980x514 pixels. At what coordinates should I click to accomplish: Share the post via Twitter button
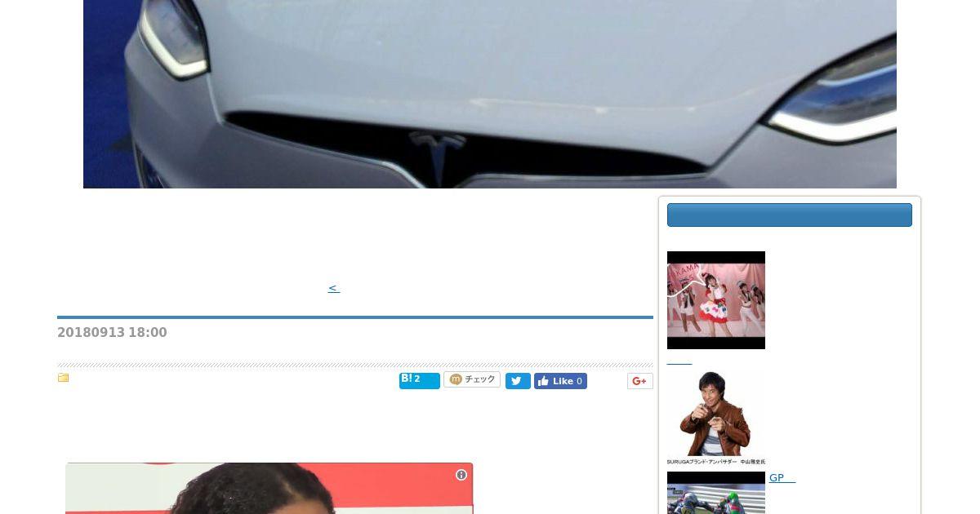[518, 381]
